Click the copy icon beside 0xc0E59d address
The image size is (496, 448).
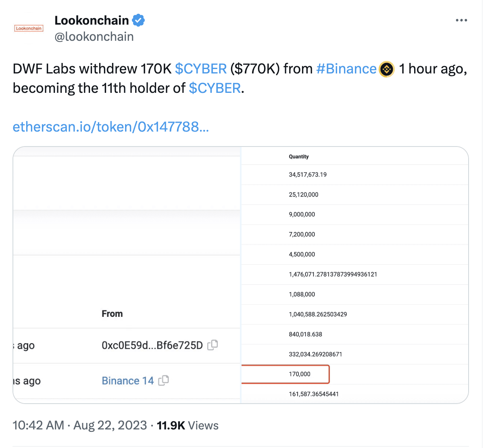click(213, 345)
